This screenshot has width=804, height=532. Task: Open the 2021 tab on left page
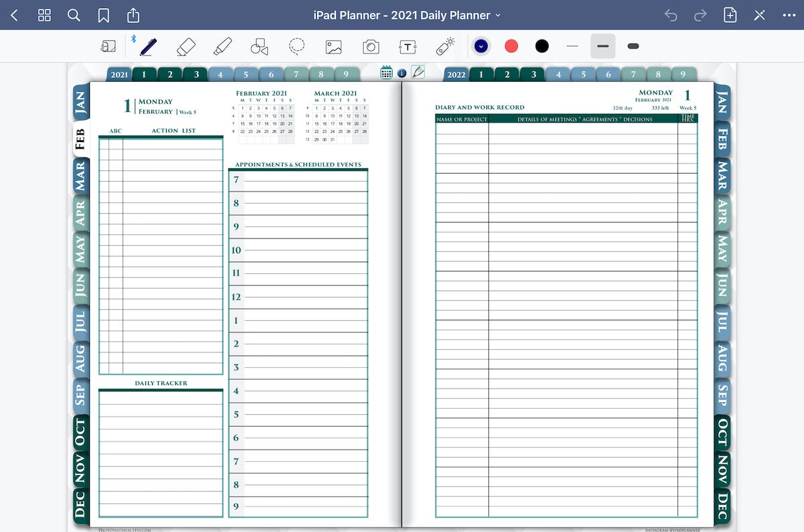coord(119,74)
